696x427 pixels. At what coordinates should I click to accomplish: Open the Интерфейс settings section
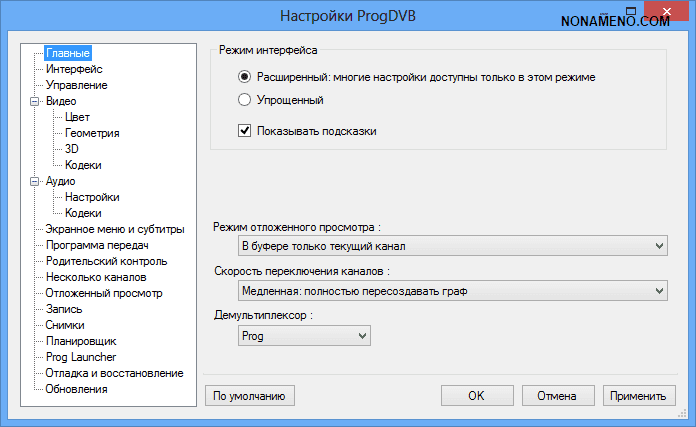click(x=74, y=69)
